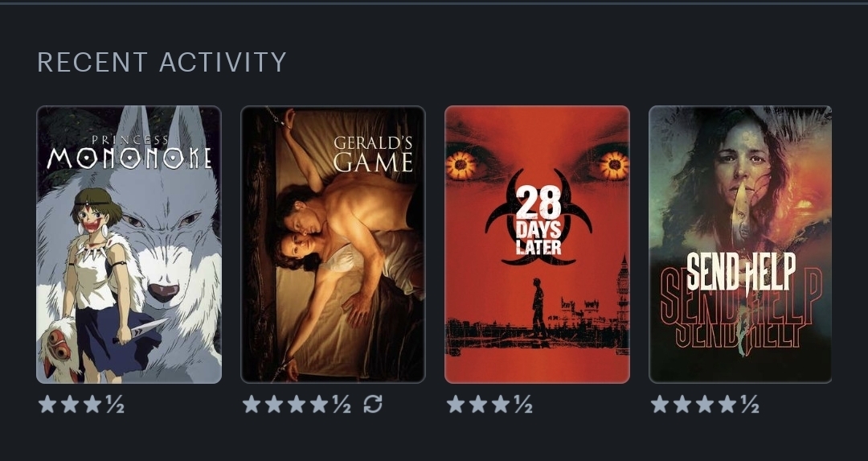Viewport: 868px width, 461px height.
Task: Click the first star under 28 Days Later
Action: [456, 404]
